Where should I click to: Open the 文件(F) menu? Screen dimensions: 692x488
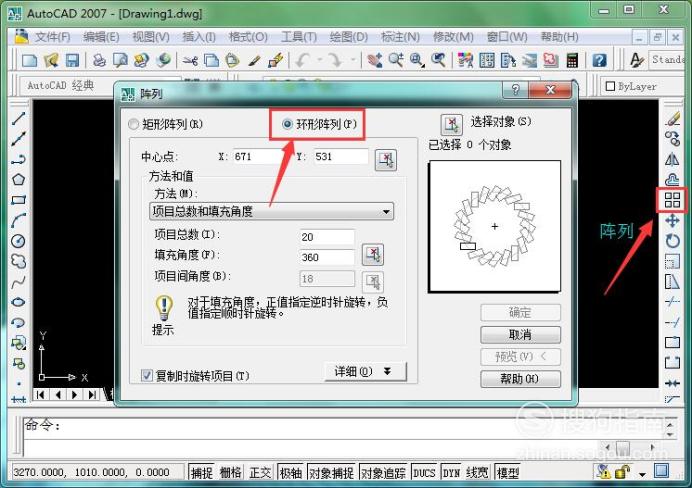click(53, 37)
